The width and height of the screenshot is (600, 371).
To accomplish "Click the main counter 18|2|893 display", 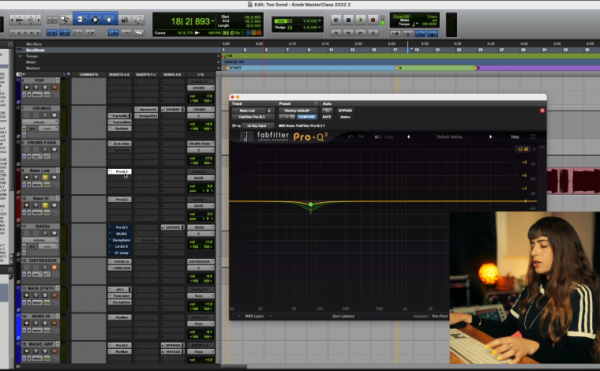I will click(190, 21).
